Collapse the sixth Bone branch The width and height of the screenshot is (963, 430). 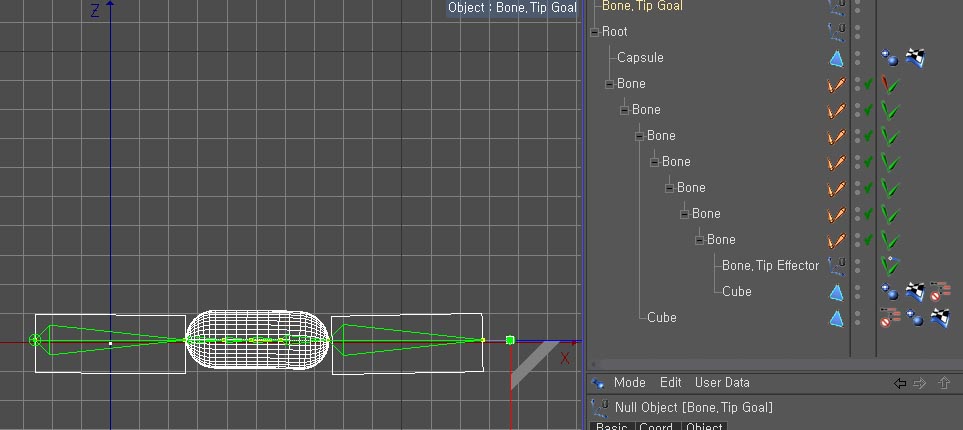pyautogui.click(x=685, y=214)
